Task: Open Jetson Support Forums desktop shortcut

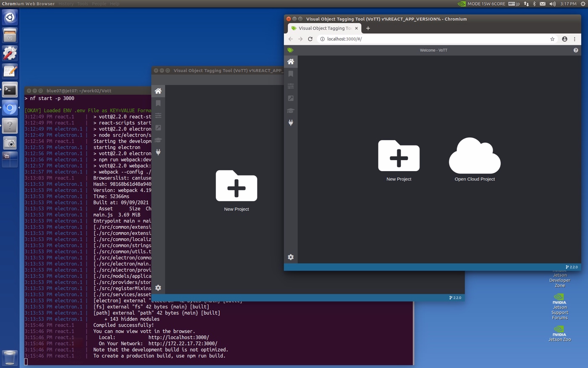Action: click(x=559, y=307)
